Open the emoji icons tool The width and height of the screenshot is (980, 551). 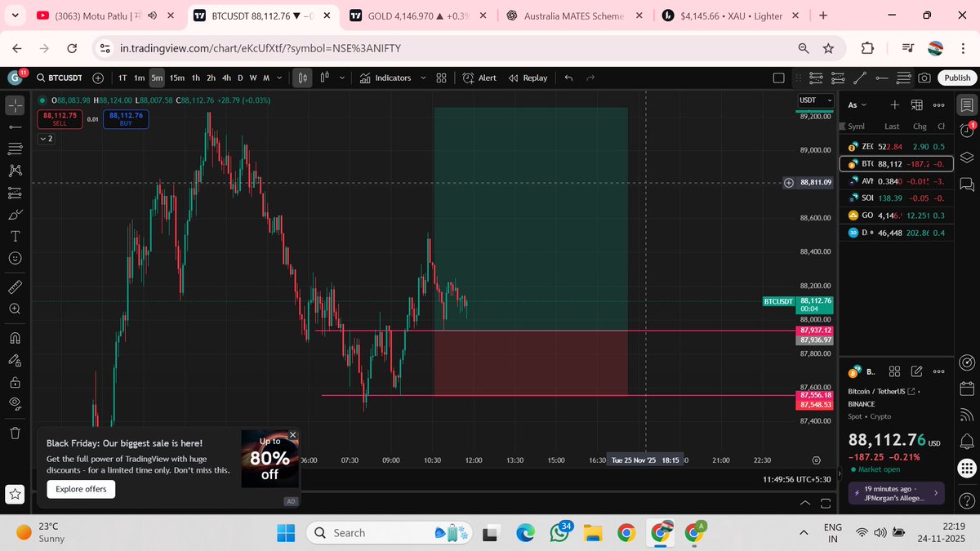coord(15,258)
